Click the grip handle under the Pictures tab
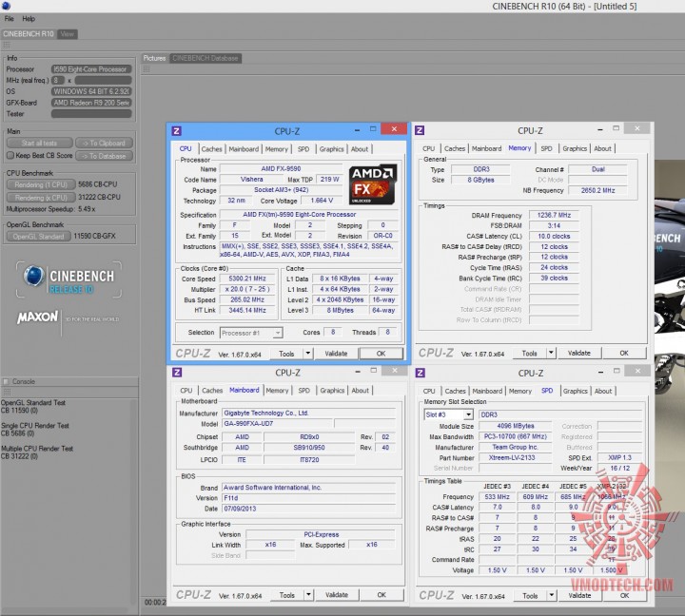Screen dimensions: 685x616 [147, 68]
